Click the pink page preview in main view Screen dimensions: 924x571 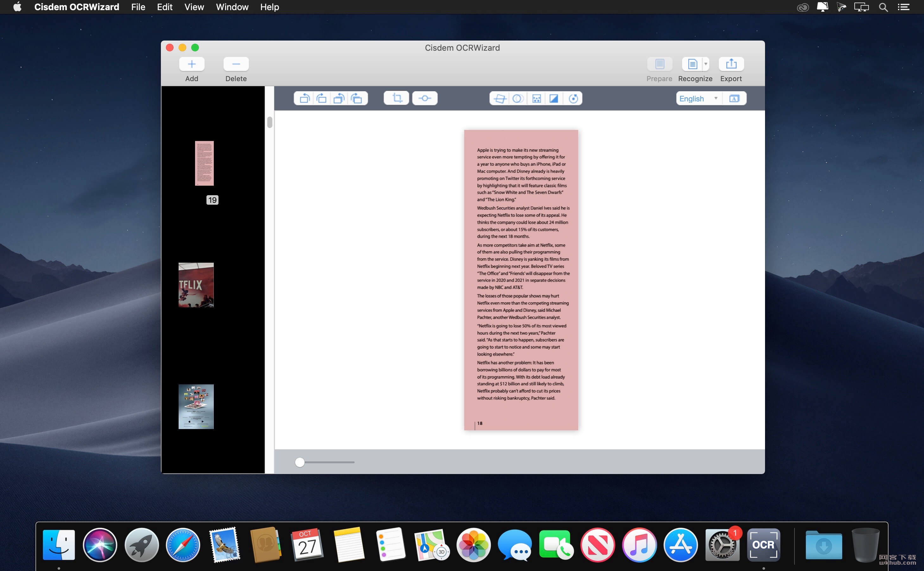[x=521, y=280]
